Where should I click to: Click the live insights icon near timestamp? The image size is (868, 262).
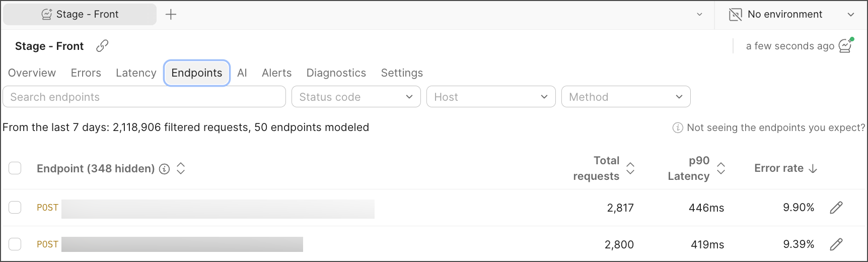846,46
